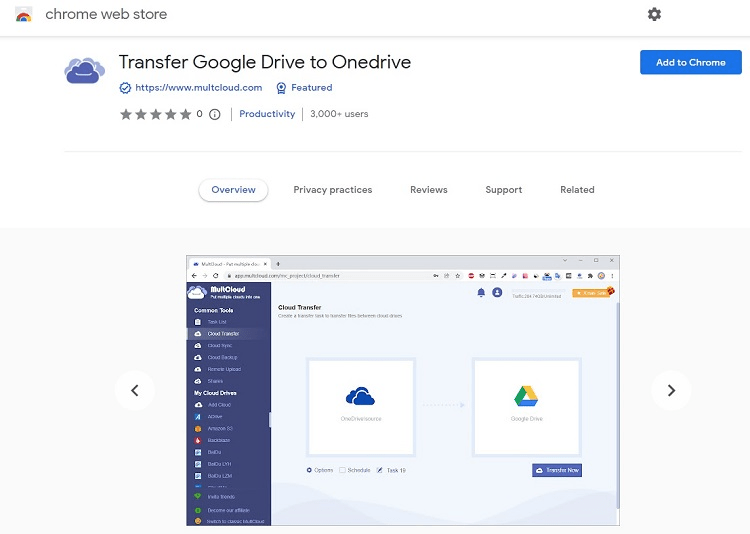Tick the Schedule checkbox in the preview
This screenshot has height=534, width=750.
(342, 470)
